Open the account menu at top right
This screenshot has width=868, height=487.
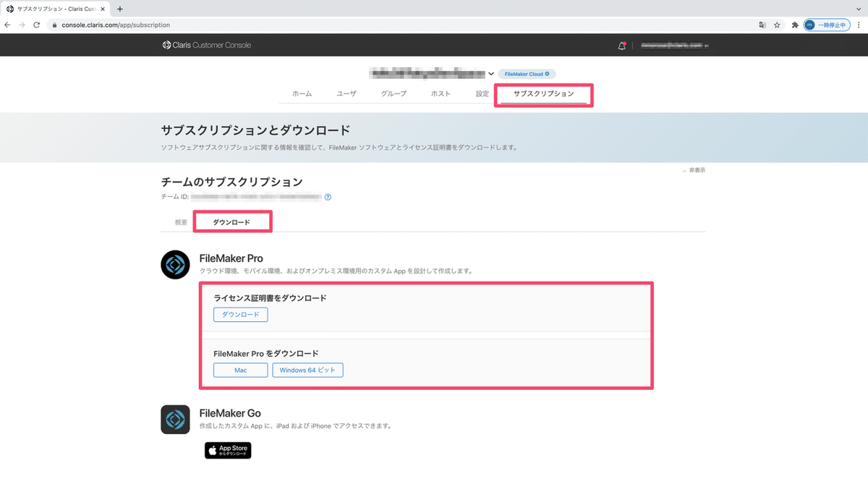point(673,45)
